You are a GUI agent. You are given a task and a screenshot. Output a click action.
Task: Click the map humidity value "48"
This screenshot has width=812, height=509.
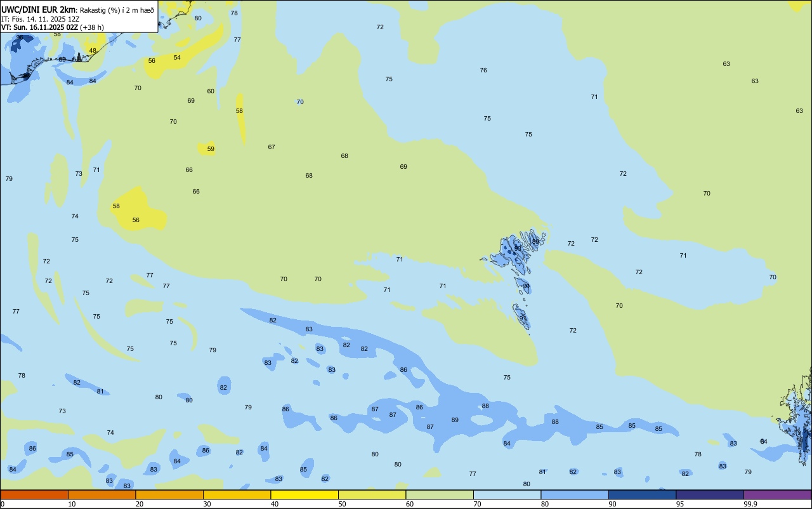pyautogui.click(x=93, y=51)
